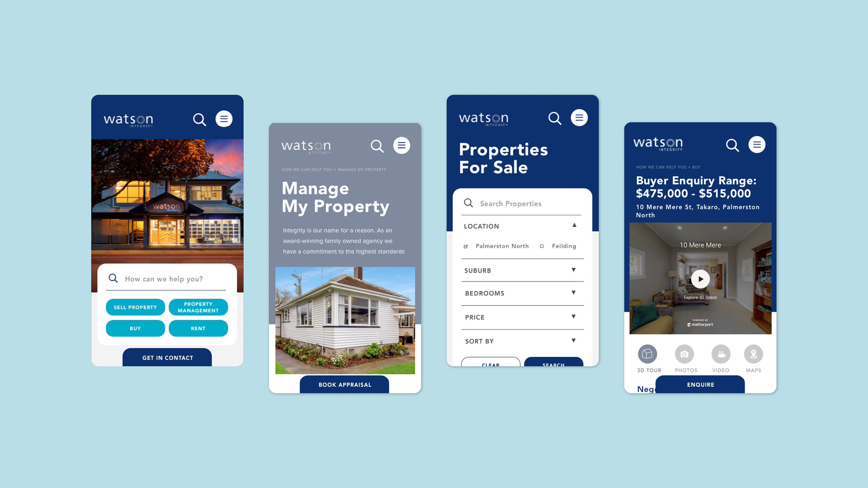Click the BOOK APPRAISAL tab button

click(344, 385)
